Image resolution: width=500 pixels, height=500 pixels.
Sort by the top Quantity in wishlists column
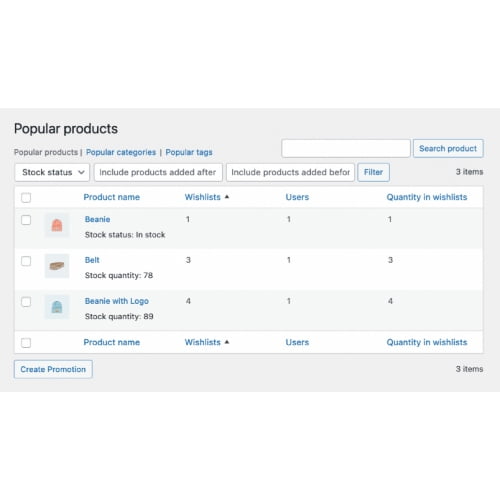[427, 197]
